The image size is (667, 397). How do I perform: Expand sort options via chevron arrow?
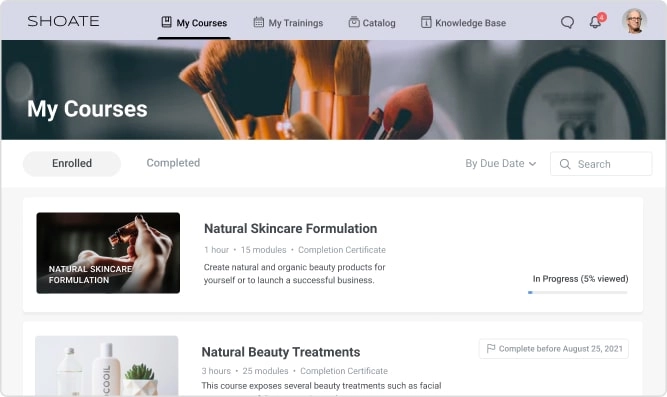[532, 164]
